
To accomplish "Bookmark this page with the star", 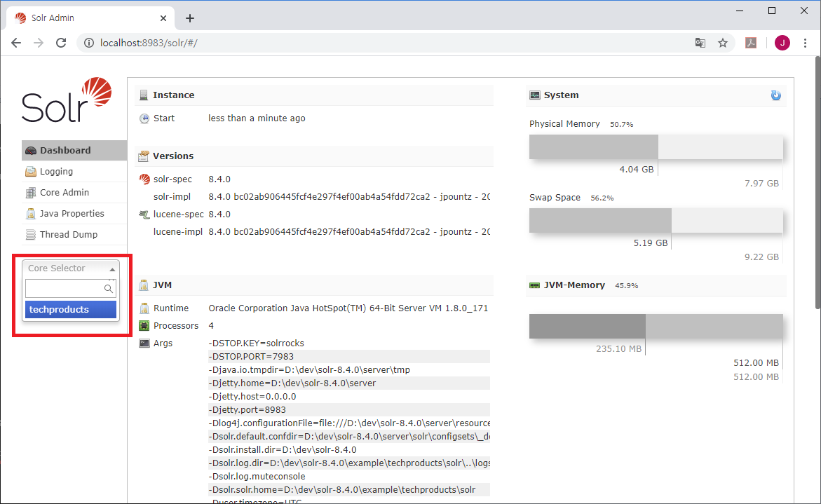I will pos(723,43).
